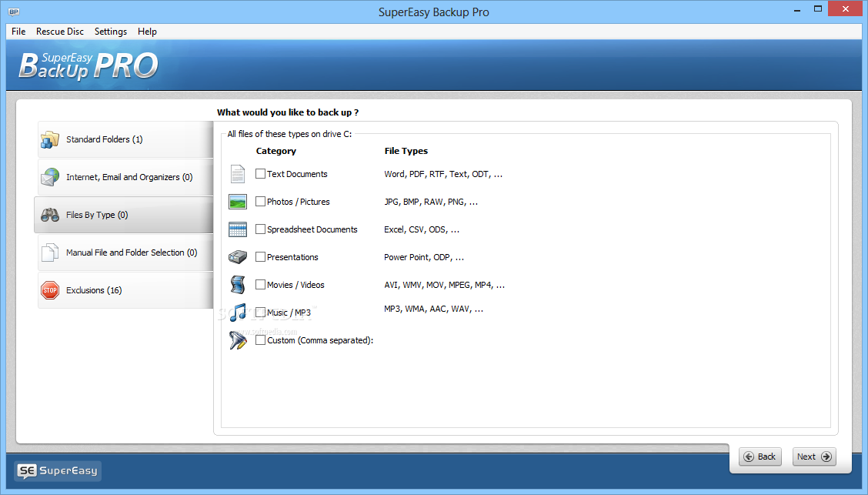Click 'JPG, BMP, RAW, PNG' file types text

pyautogui.click(x=431, y=202)
